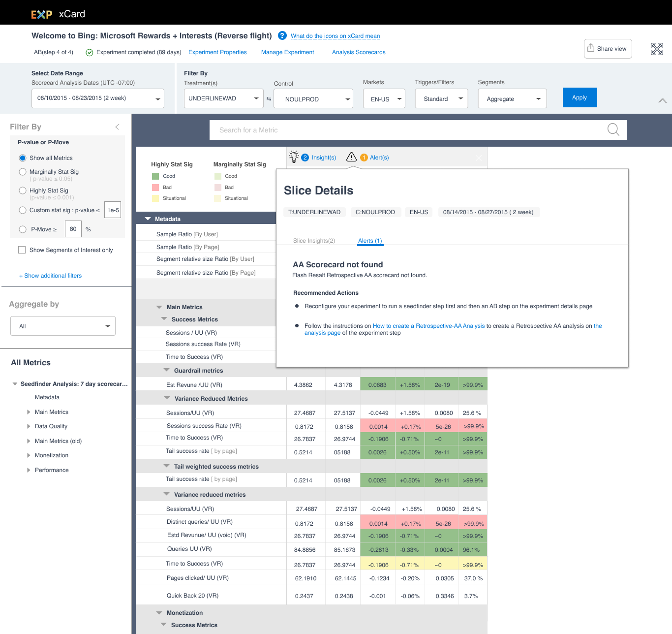Click the Insight(s) lightbulb icon

coord(294,157)
